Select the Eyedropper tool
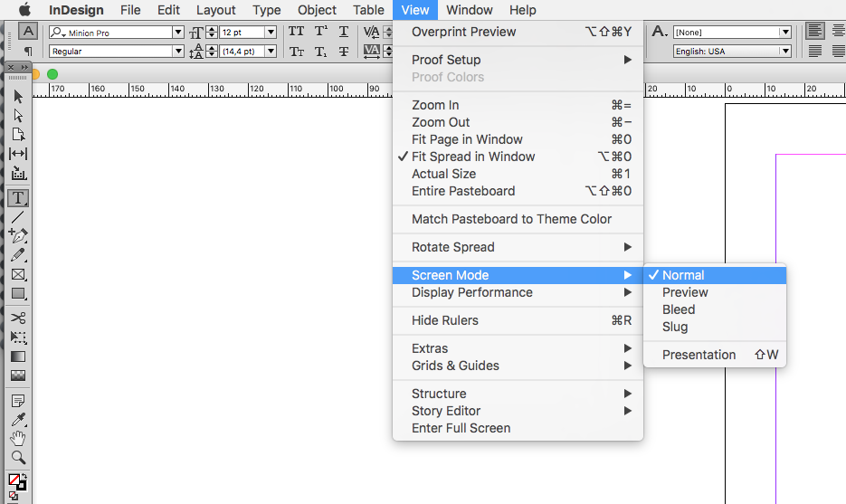Image resolution: width=846 pixels, height=504 pixels. [18, 420]
